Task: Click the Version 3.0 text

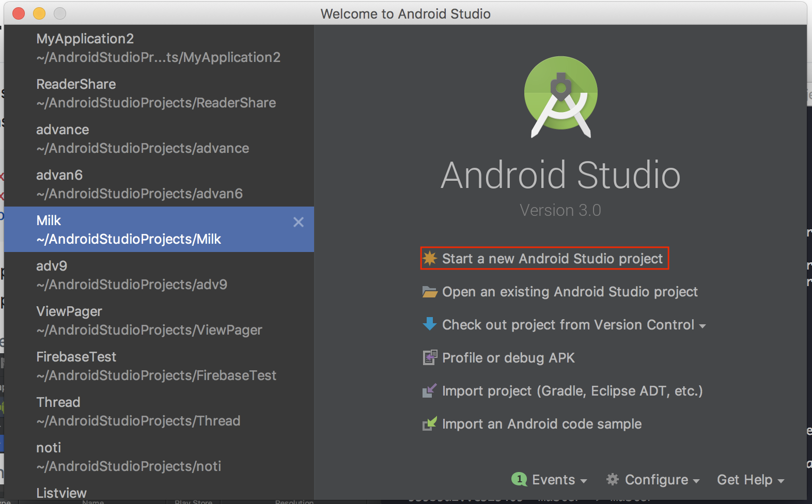Action: 560,210
